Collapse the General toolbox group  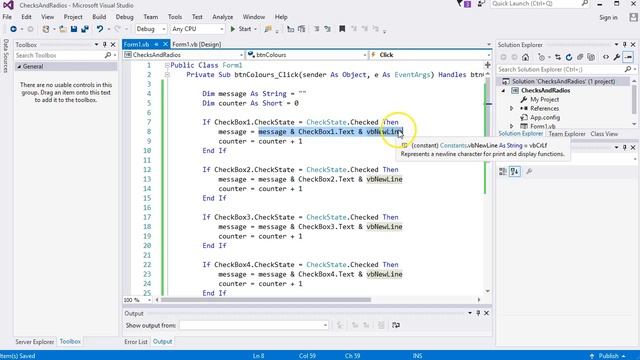pos(19,67)
